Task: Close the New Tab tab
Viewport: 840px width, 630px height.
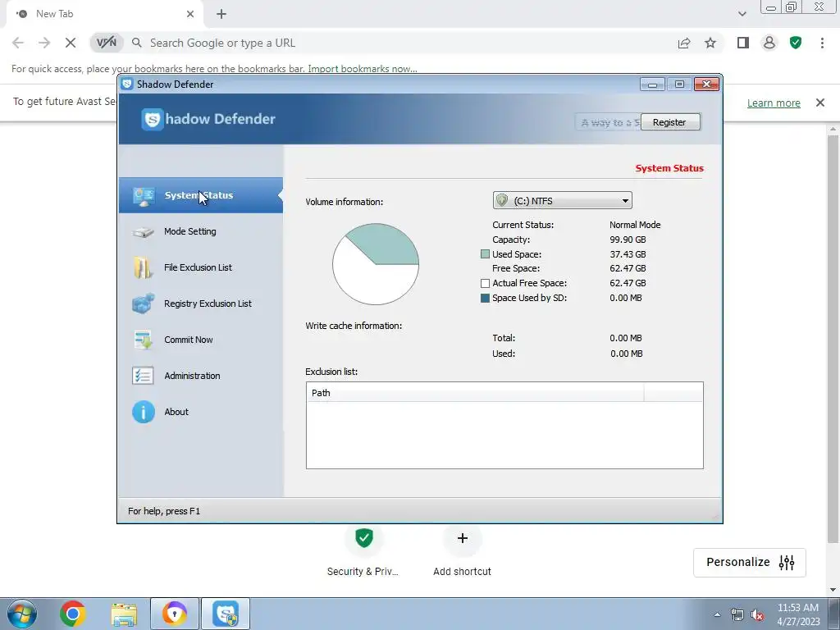Action: [x=190, y=14]
